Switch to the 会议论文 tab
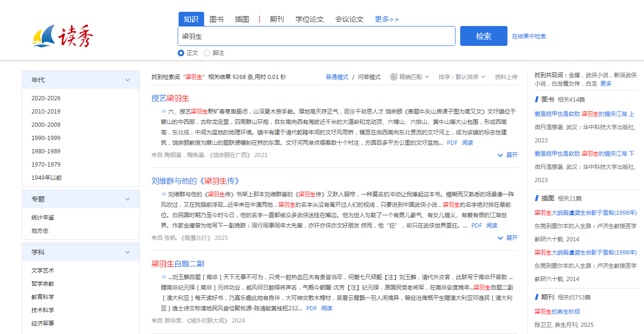Viewport: 644px width, 334px height. point(349,19)
